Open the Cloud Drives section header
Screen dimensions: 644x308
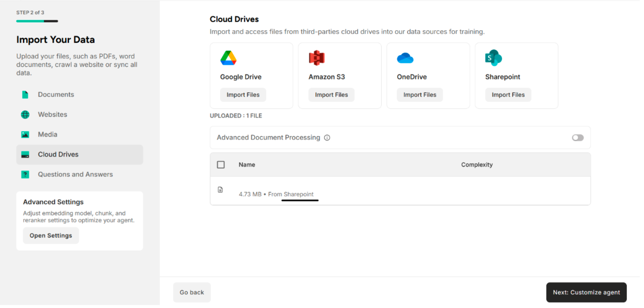point(234,19)
